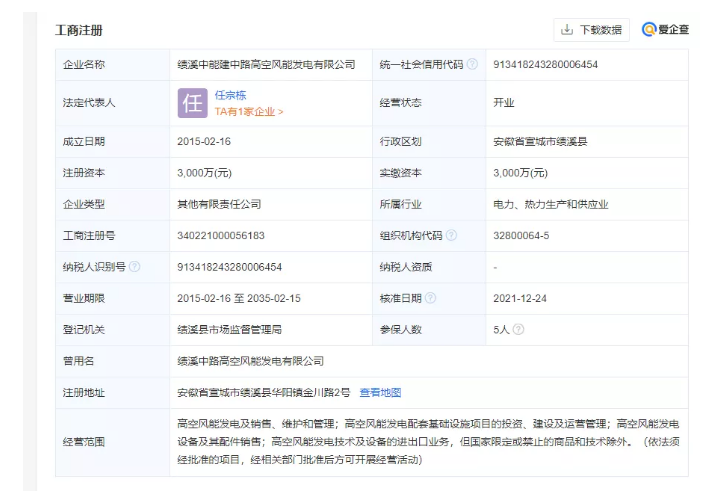702x491 pixels.
Task: Click the 下载数据 download button
Action: point(592,29)
